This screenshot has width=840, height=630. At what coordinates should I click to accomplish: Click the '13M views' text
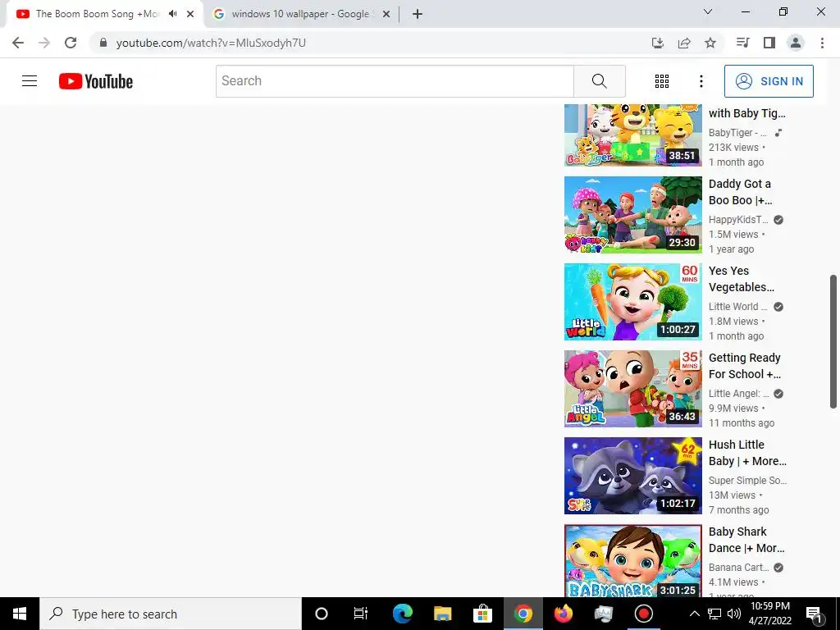click(732, 495)
